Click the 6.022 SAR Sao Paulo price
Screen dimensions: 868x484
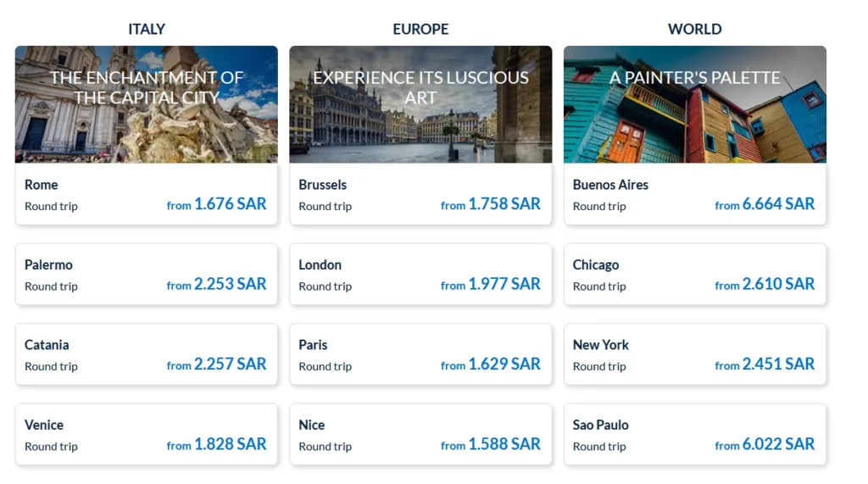778,444
